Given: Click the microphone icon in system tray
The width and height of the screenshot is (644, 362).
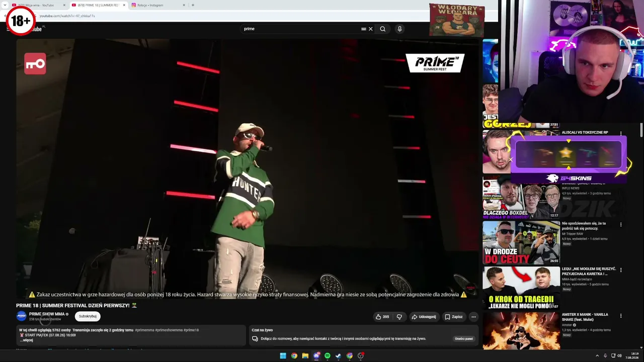Looking at the screenshot, I should (605, 356).
